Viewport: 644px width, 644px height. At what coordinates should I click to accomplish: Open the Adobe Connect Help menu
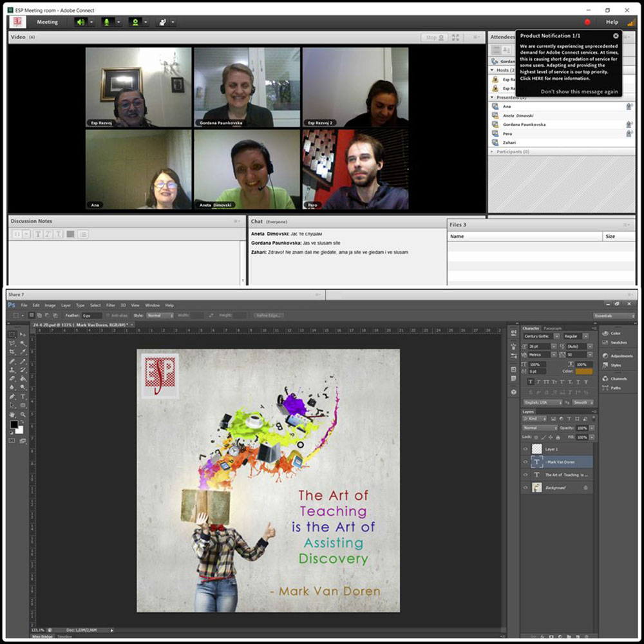coord(612,22)
